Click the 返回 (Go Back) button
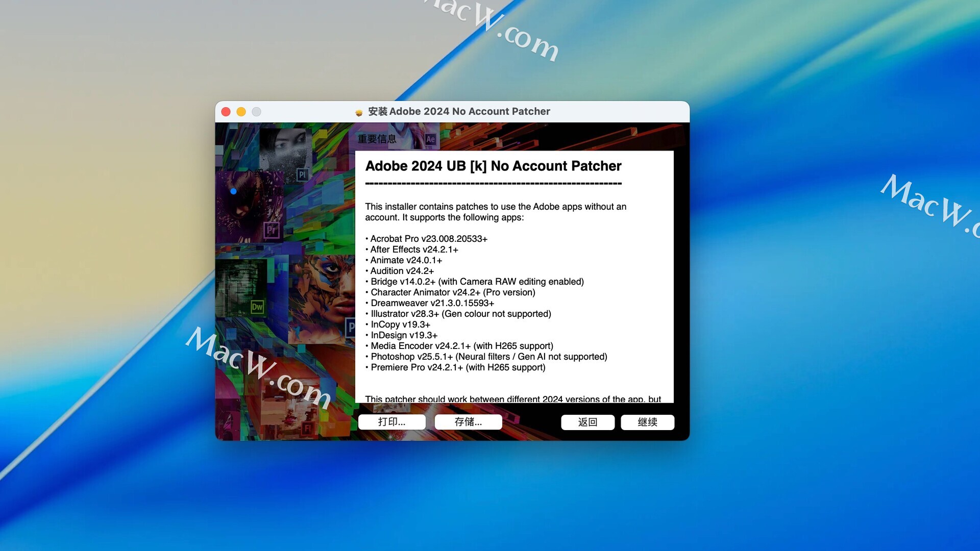Screen dimensions: 980x551 [587, 422]
